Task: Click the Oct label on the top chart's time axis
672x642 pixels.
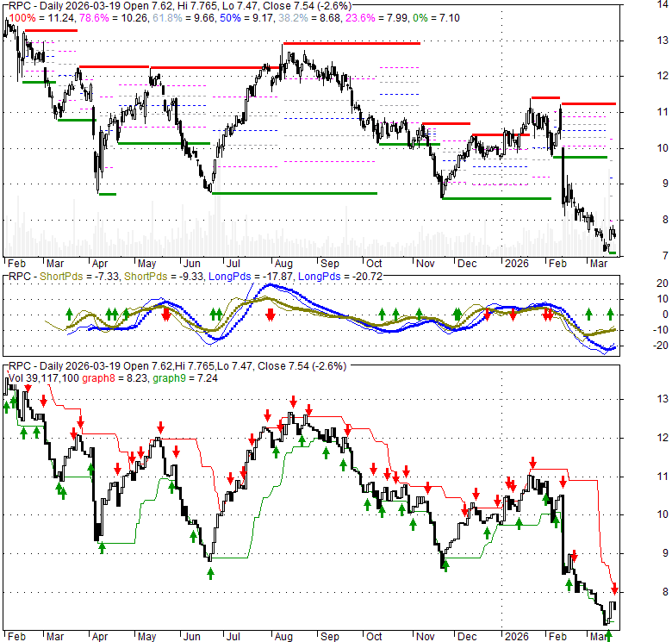Action: coord(374,264)
